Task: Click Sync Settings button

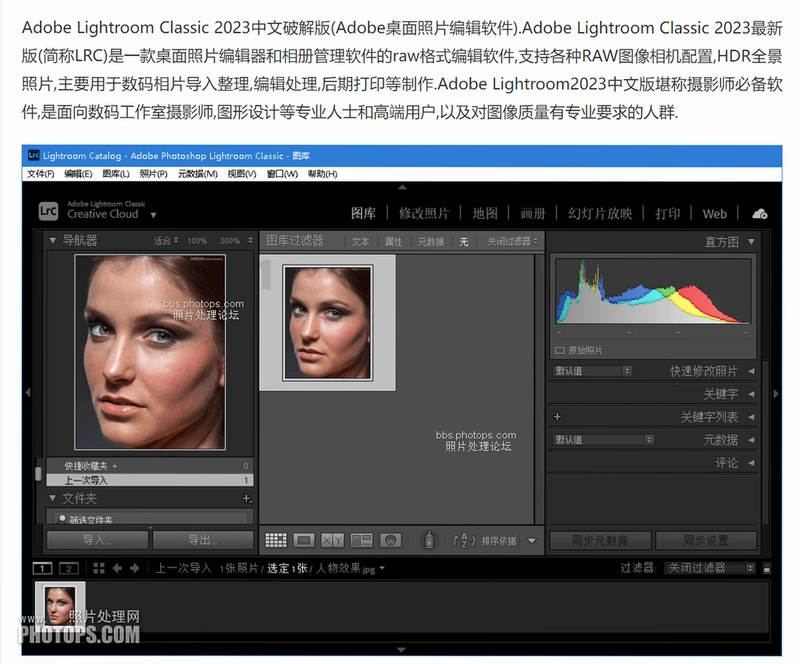Action: 706,540
